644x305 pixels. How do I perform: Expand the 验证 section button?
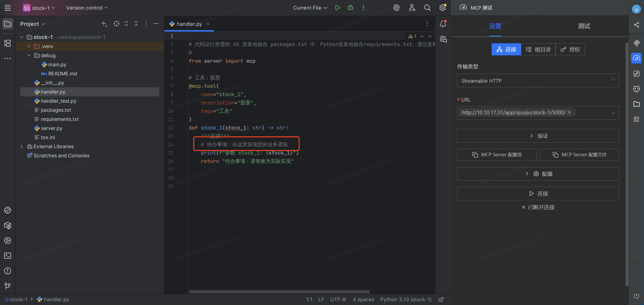click(x=538, y=136)
